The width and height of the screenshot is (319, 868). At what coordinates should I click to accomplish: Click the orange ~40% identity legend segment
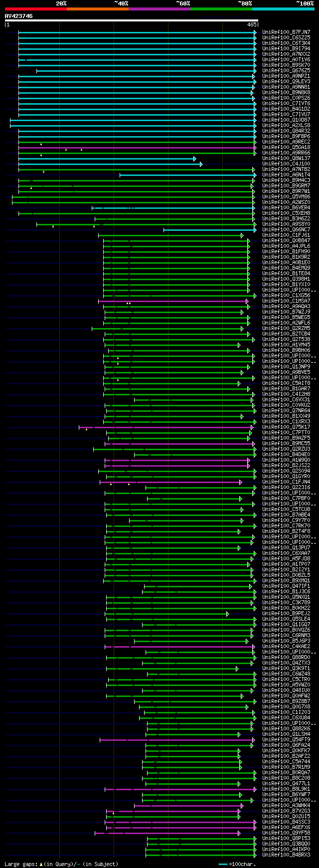coord(97,9)
